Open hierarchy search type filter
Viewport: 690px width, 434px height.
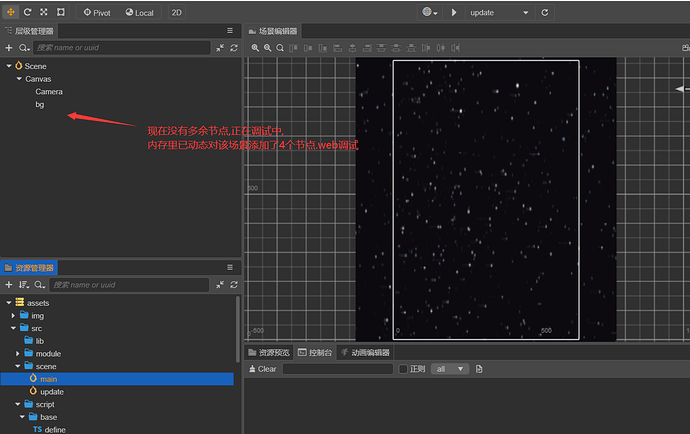pos(24,48)
